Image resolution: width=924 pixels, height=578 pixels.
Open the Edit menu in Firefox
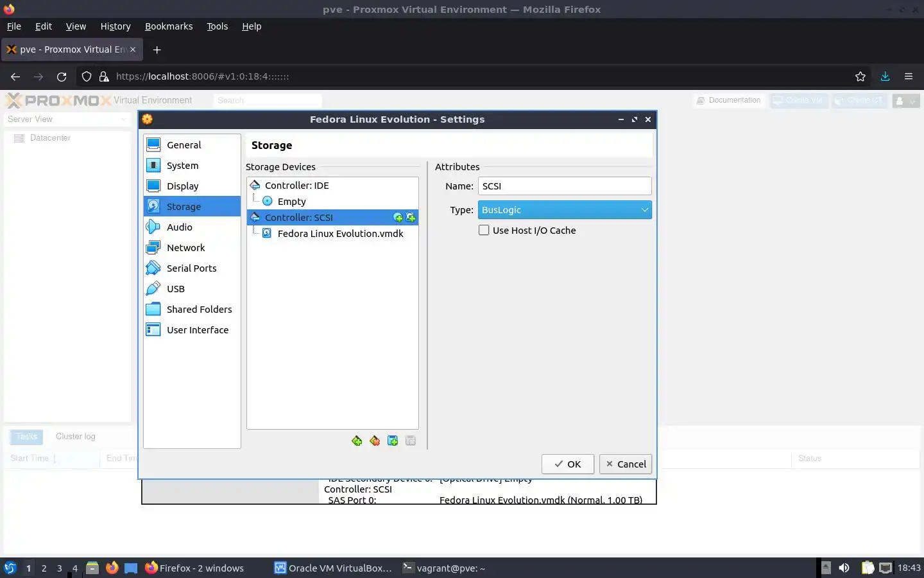click(44, 26)
